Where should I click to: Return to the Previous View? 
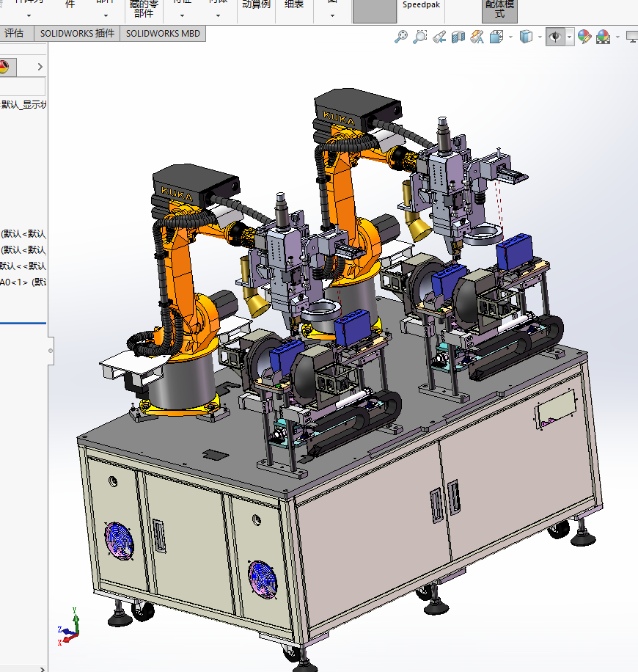439,37
